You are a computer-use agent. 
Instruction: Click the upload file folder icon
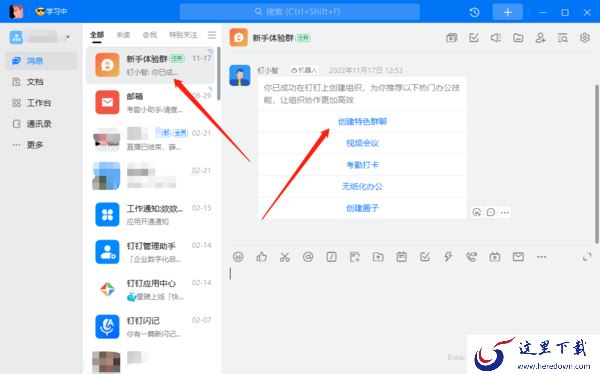pyautogui.click(x=378, y=256)
